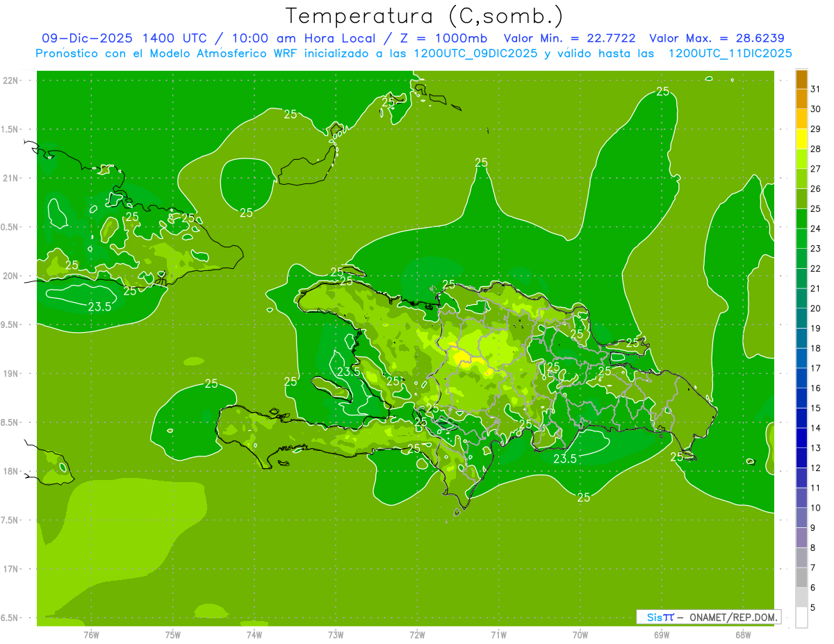Click the '18' colorbar label

(816, 348)
